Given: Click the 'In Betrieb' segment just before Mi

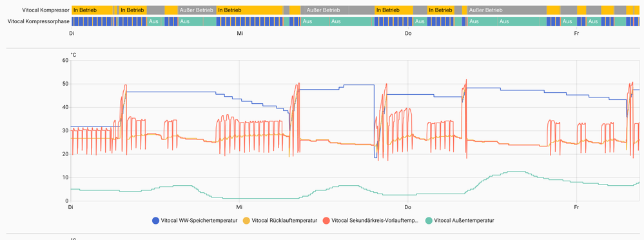Looking at the screenshot, I should [250, 10].
